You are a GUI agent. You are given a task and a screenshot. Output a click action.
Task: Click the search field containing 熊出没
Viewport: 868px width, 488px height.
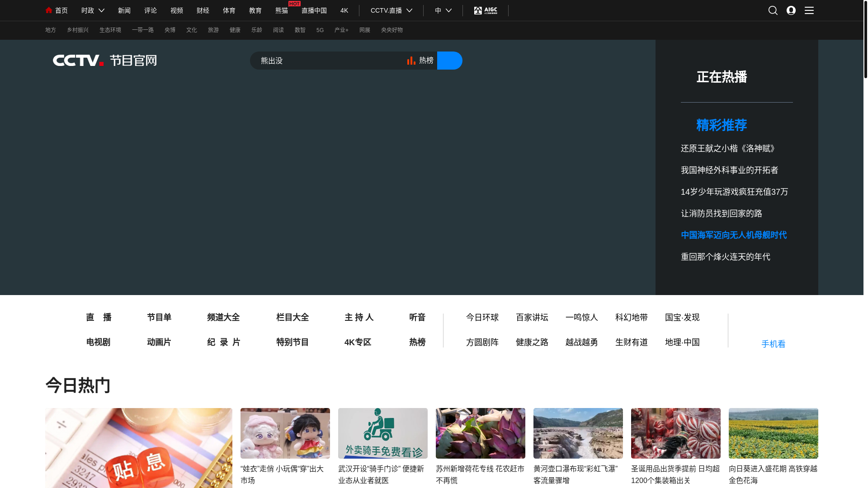[328, 61]
